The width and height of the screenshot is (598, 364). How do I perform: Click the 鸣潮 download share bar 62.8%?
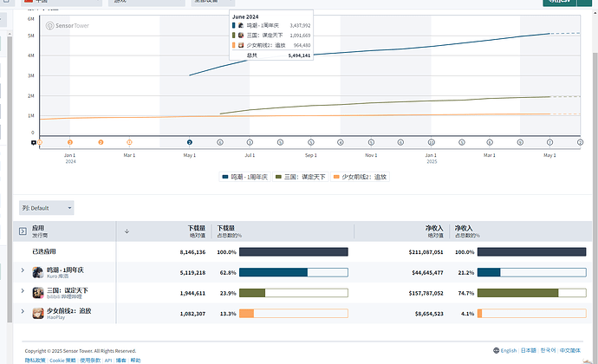coord(294,272)
